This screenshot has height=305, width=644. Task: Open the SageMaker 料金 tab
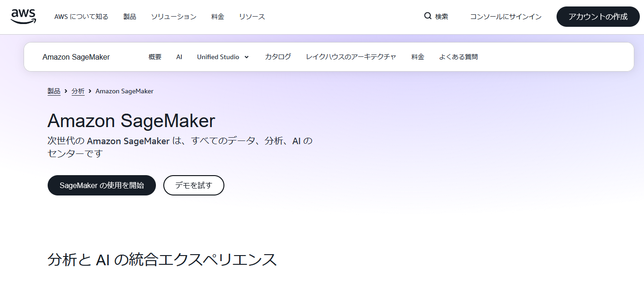pyautogui.click(x=418, y=56)
